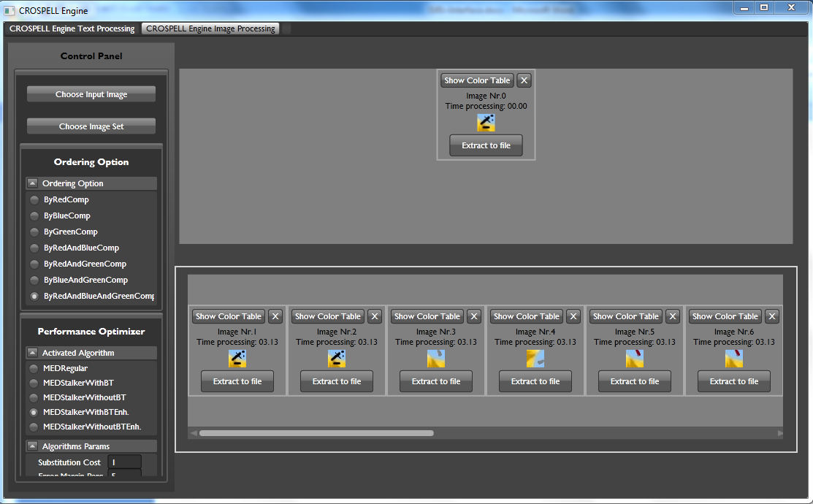Click the Substitution Cost input field
This screenshot has width=813, height=504.
(x=124, y=462)
